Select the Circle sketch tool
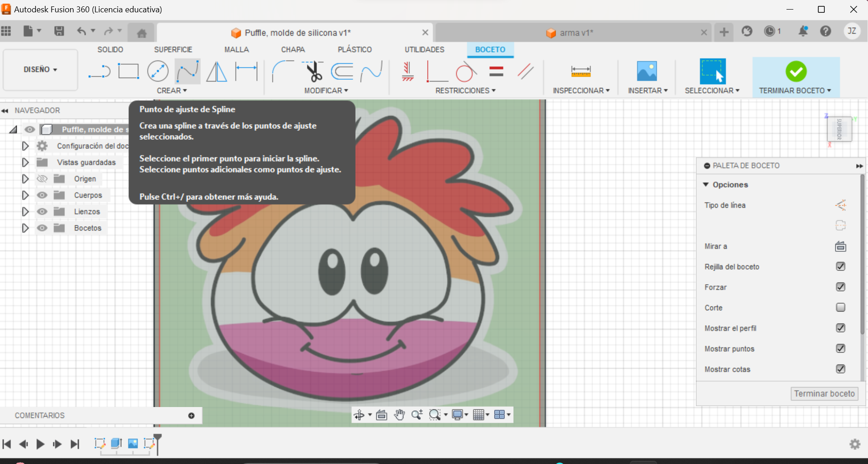Image resolution: width=868 pixels, height=464 pixels. click(158, 72)
